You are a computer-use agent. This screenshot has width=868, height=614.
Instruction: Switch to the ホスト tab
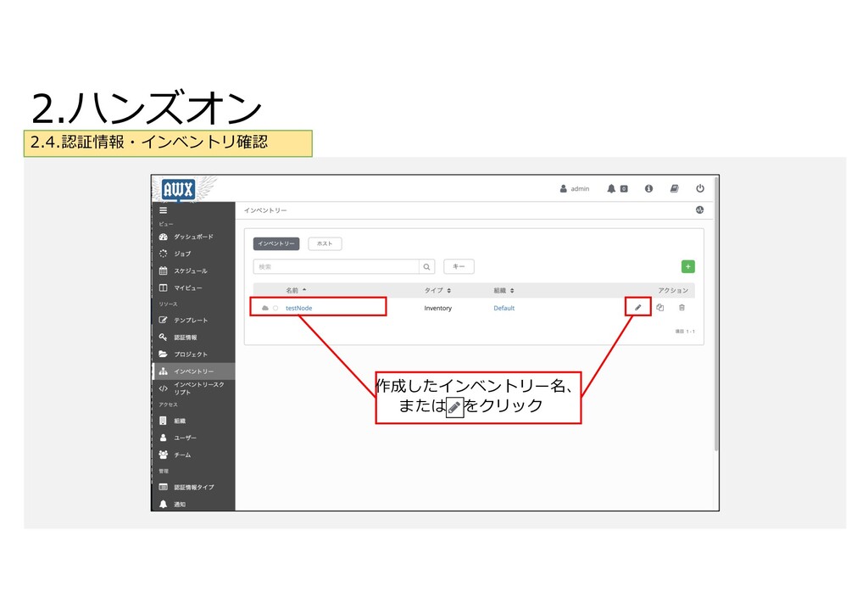[x=325, y=243]
